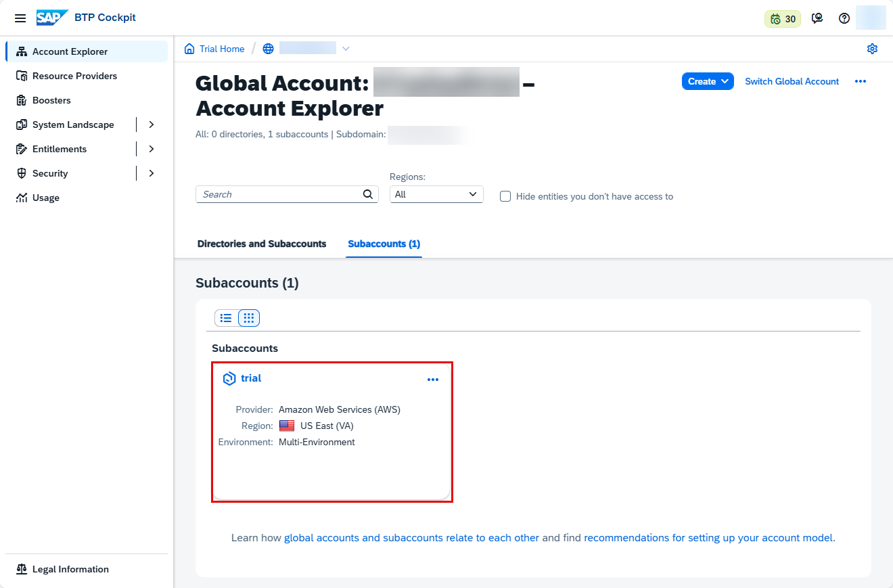Click the Amazon Web Services (AWS) provider text
Screen dimensions: 893x588
click(x=340, y=409)
